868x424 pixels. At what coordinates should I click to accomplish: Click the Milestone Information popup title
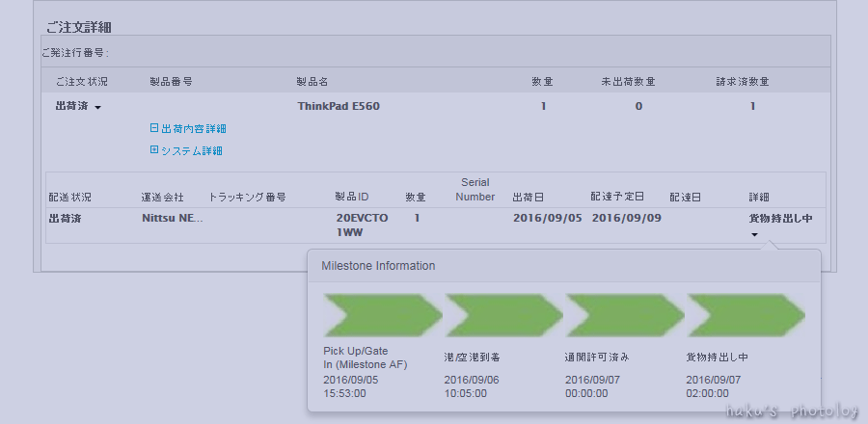(x=378, y=266)
